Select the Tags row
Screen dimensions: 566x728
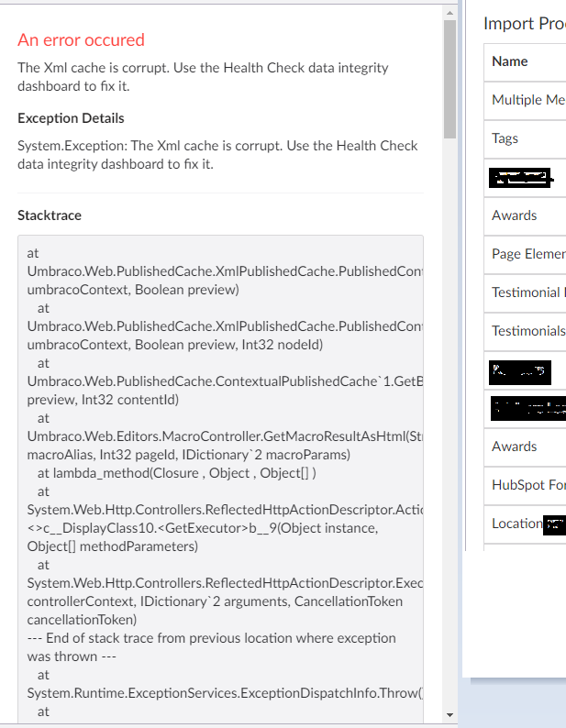pos(525,138)
